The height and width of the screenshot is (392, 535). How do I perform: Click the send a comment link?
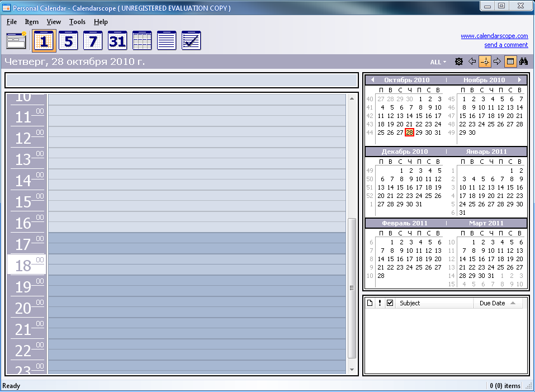pyautogui.click(x=506, y=45)
